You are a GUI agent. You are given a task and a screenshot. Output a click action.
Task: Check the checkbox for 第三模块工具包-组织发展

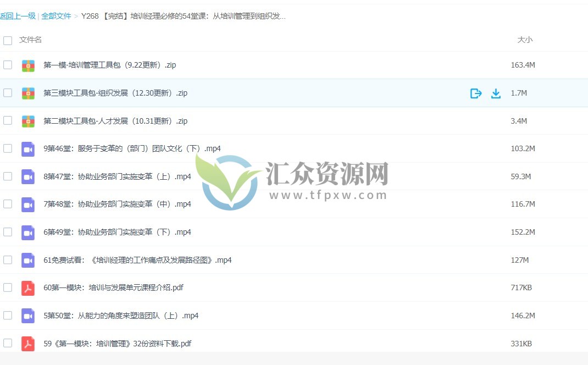tap(8, 93)
